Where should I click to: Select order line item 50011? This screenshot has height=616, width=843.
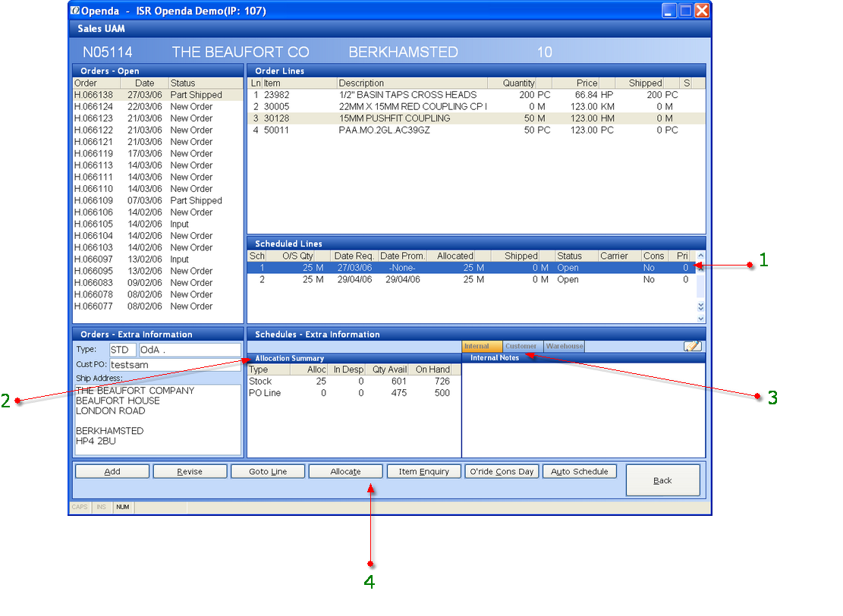tap(477, 130)
